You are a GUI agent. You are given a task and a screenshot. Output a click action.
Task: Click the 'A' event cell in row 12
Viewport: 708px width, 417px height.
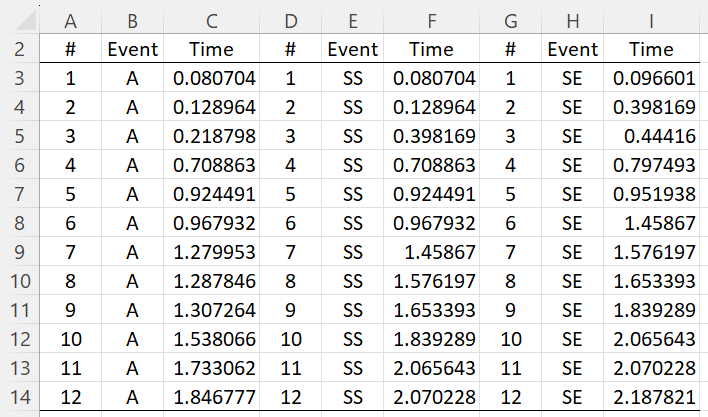click(133, 339)
